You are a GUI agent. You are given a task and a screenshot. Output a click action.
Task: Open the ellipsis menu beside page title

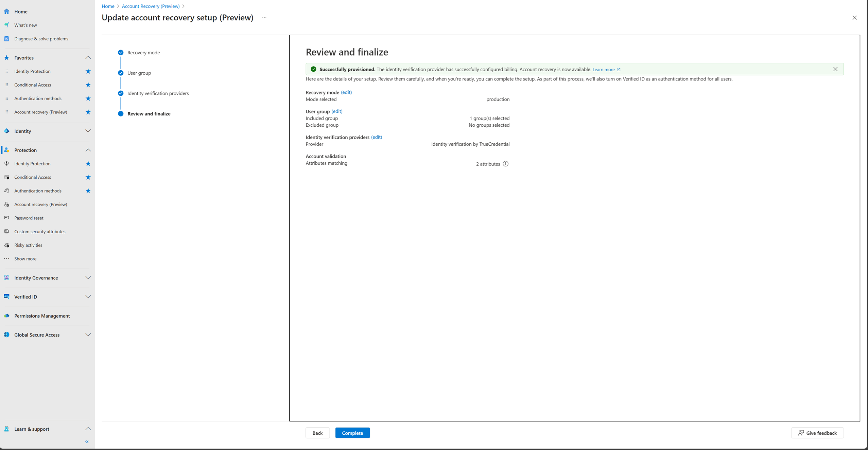tap(264, 18)
